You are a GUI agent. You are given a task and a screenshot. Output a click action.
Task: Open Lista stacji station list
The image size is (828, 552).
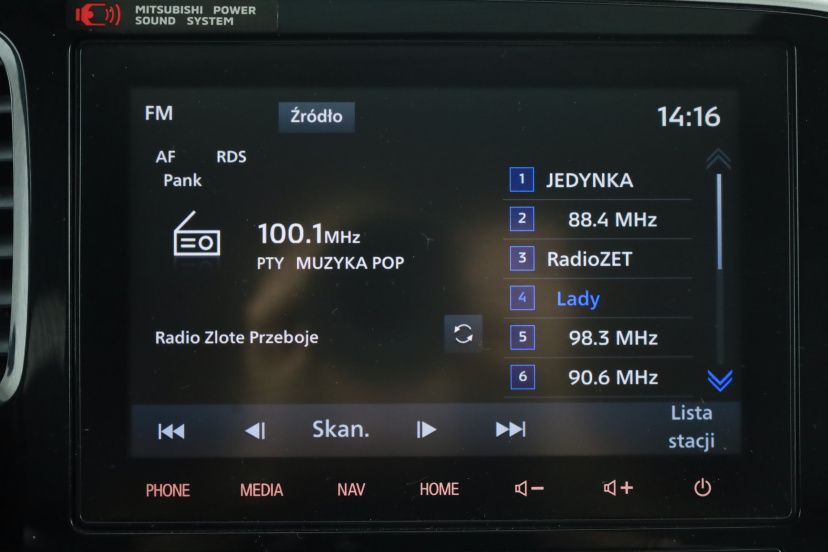pos(691,427)
